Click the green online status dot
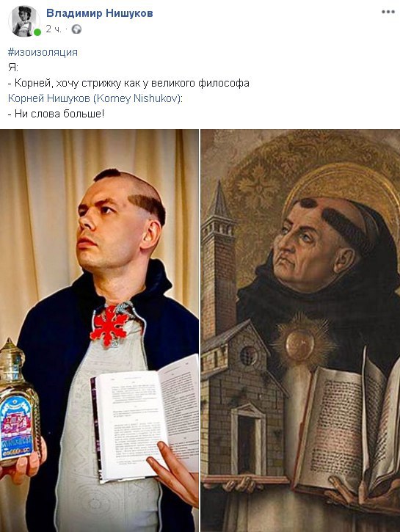 point(37,32)
